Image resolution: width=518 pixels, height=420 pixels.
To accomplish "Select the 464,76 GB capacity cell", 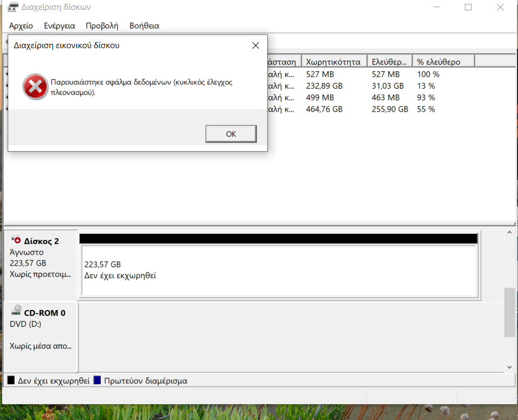I will click(x=324, y=109).
